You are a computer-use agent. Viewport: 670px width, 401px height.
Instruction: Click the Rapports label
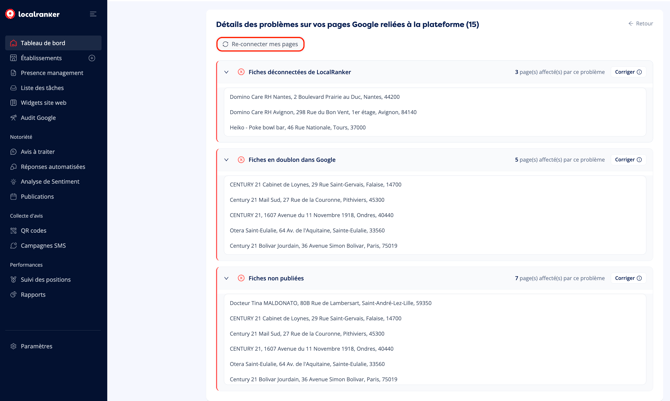[33, 295]
